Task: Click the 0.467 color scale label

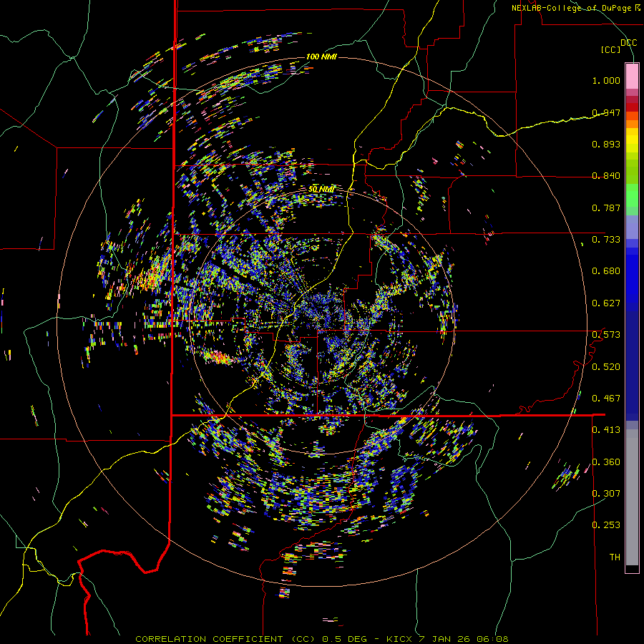Action: click(x=606, y=399)
